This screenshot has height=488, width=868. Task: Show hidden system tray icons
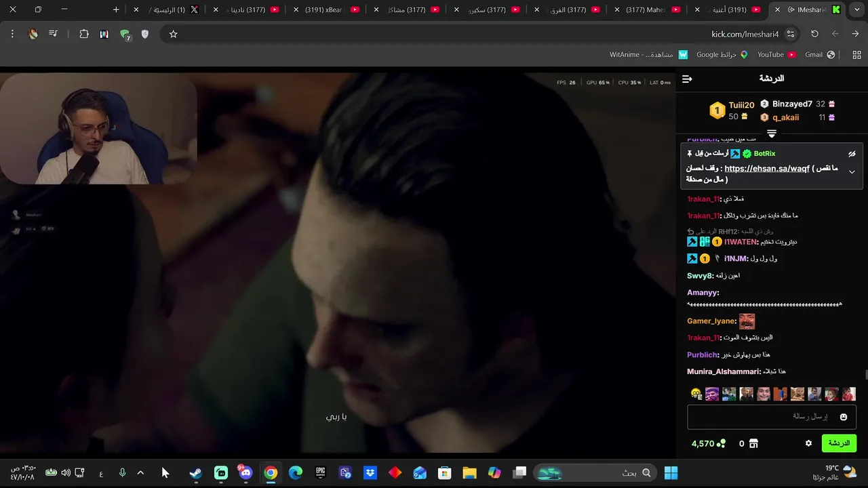pos(140,472)
